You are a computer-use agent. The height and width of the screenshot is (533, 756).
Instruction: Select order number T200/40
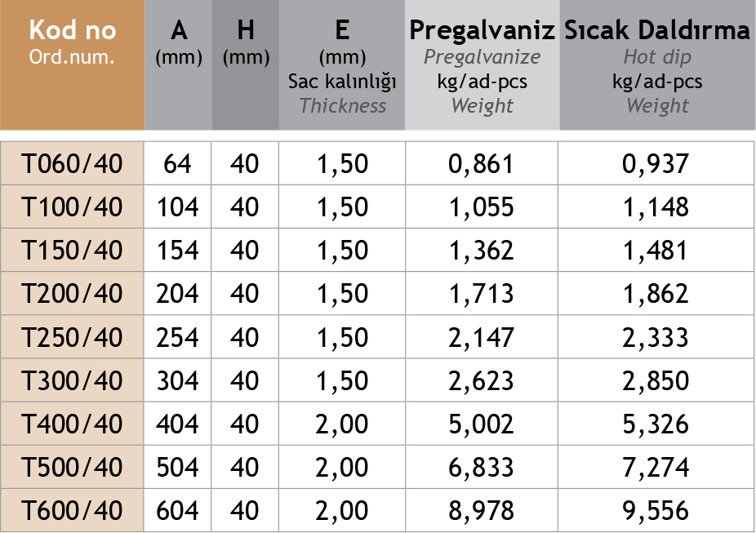72,294
